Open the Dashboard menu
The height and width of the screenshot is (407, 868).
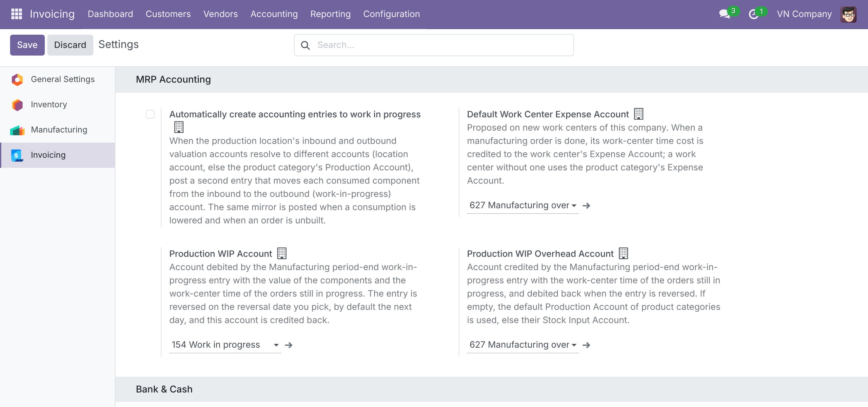[110, 14]
